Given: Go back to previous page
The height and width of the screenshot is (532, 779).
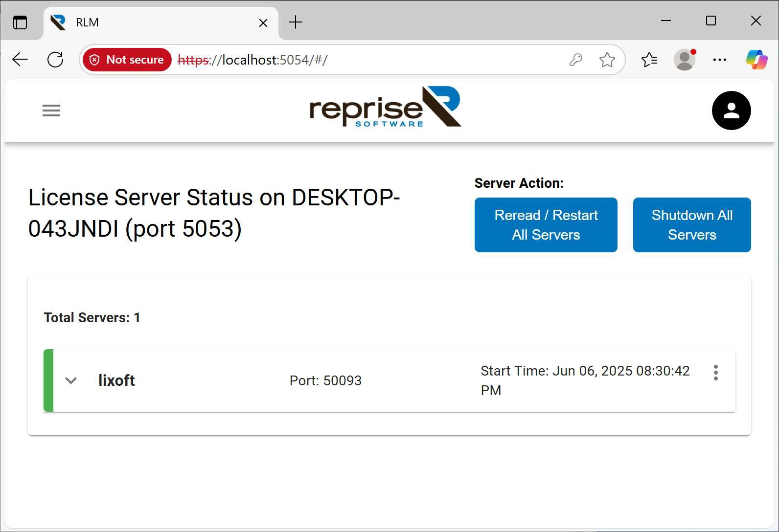Looking at the screenshot, I should point(20,60).
